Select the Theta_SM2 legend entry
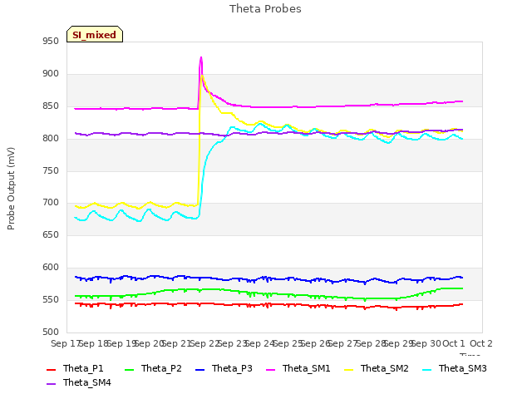532x399 pixels. (377, 368)
